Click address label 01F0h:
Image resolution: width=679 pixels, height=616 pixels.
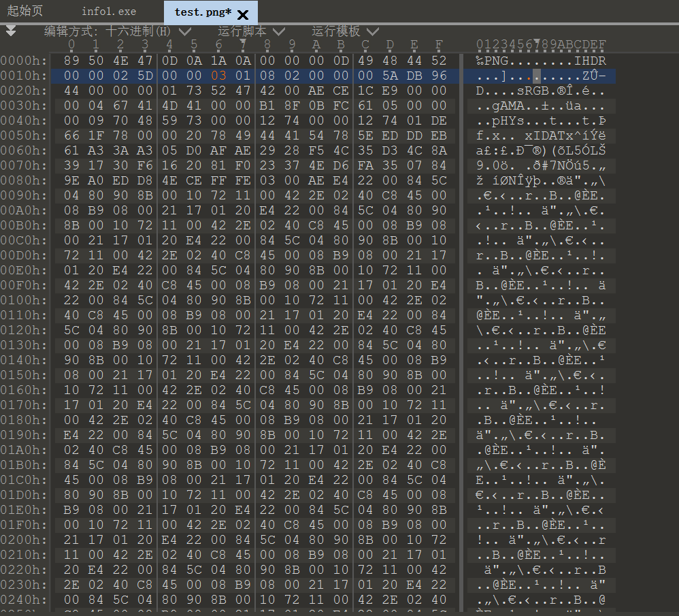(24, 525)
